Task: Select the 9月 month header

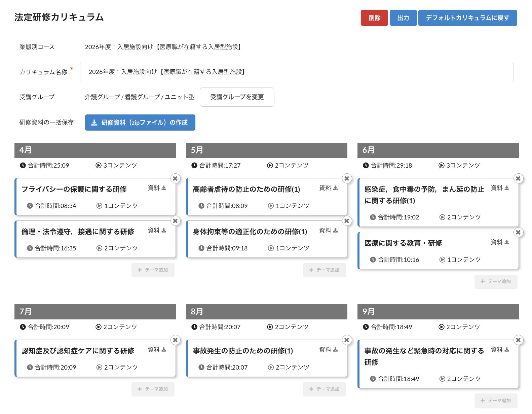Action: click(438, 312)
